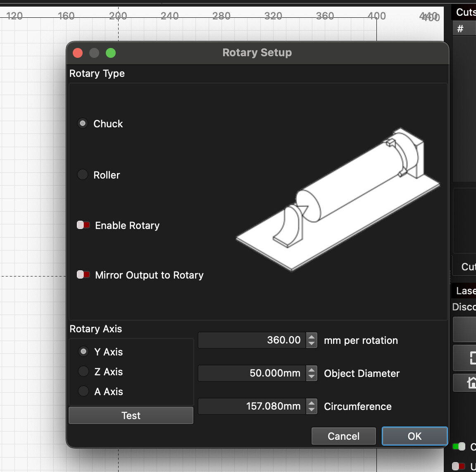This screenshot has height=472, width=476.
Task: Click the Object Diameter input field
Action: 252,373
